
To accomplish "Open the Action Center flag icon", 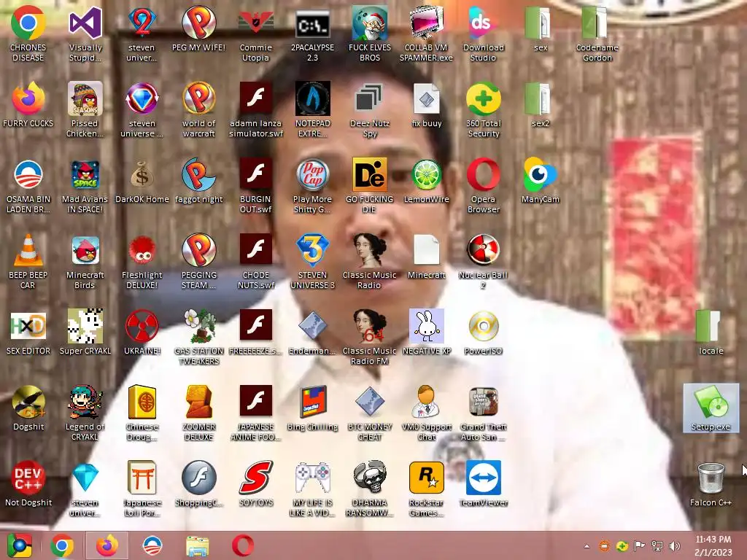I will [x=639, y=546].
